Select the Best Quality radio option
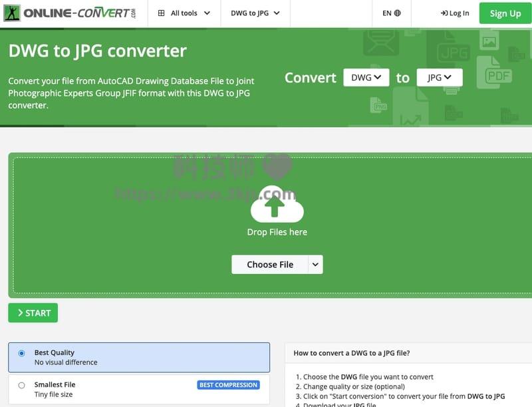532x407 pixels. point(22,353)
